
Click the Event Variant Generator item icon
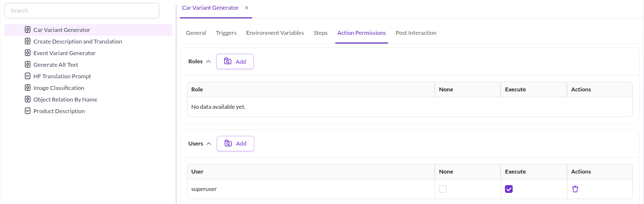click(28, 53)
